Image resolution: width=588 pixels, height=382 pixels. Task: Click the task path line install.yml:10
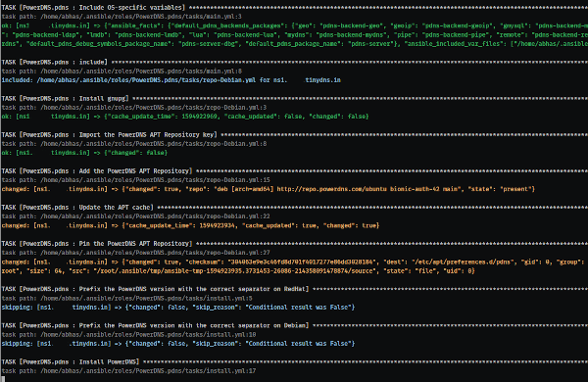128,334
